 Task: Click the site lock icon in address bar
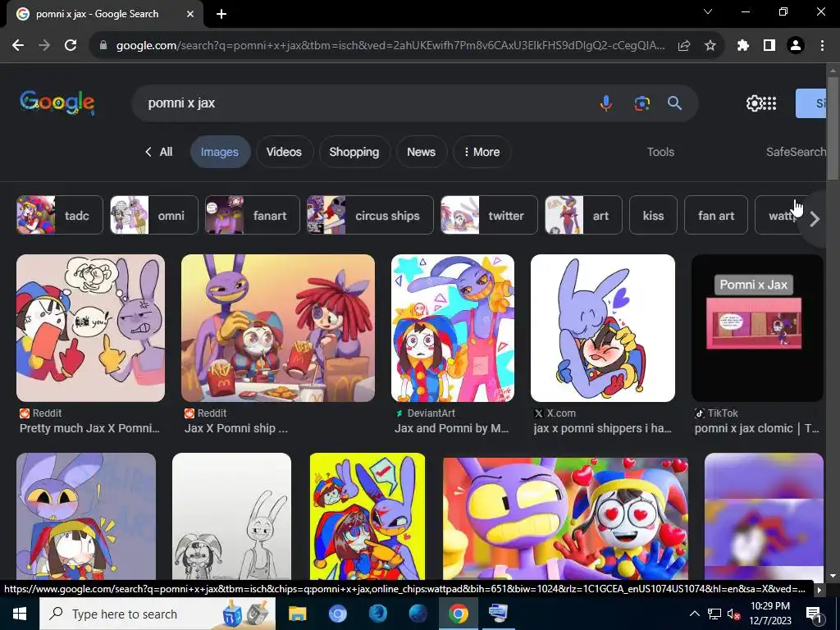point(103,46)
